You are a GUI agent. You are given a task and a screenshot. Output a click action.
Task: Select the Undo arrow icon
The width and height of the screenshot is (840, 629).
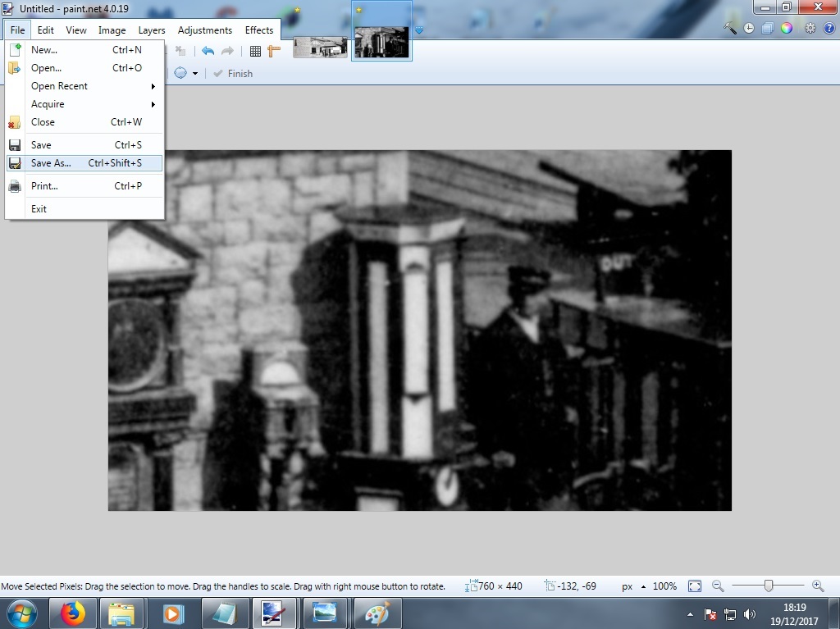tap(208, 50)
